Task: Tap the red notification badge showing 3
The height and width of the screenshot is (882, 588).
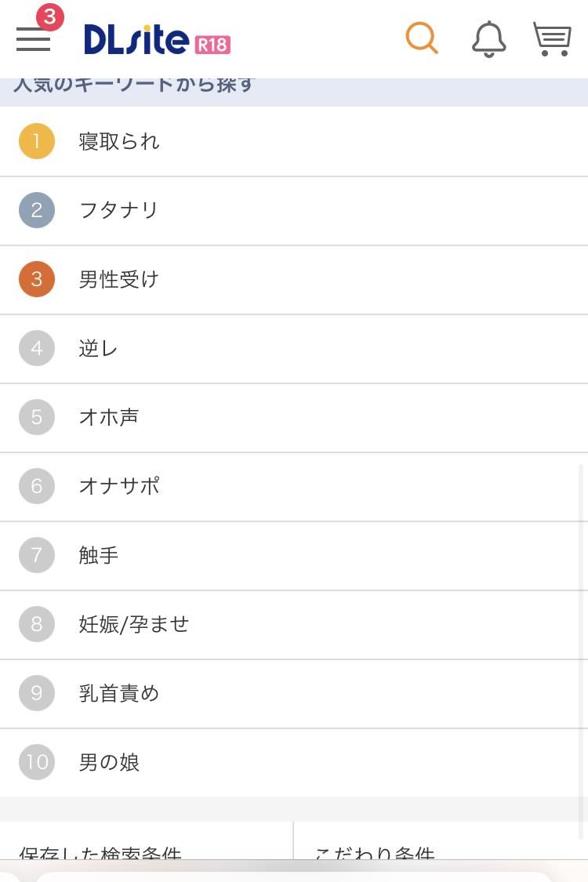Action: 50,16
